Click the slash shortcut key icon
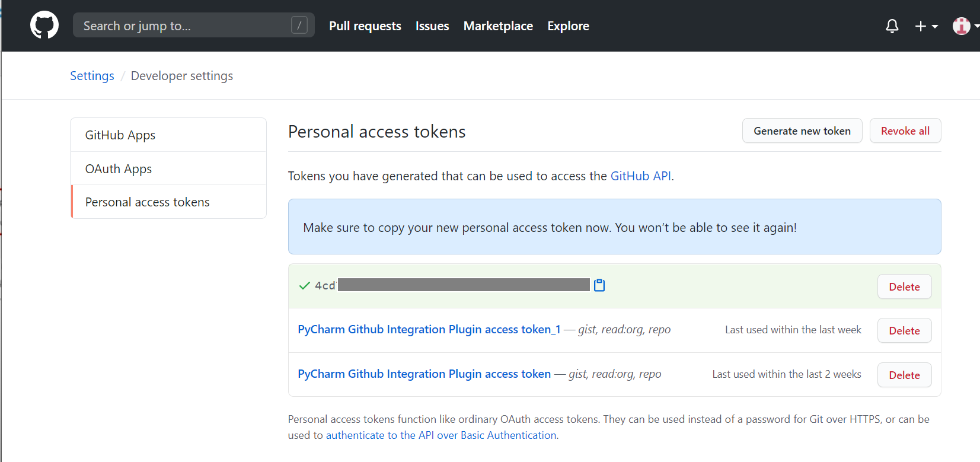980x462 pixels. point(299,26)
